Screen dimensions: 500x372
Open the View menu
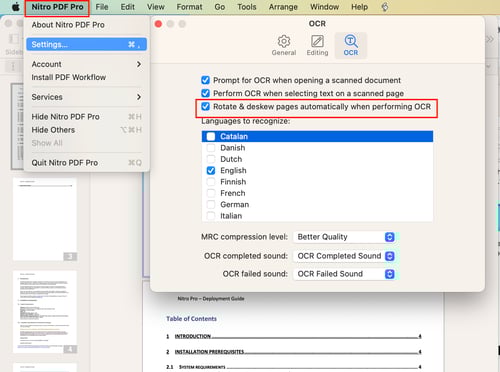(x=156, y=7)
